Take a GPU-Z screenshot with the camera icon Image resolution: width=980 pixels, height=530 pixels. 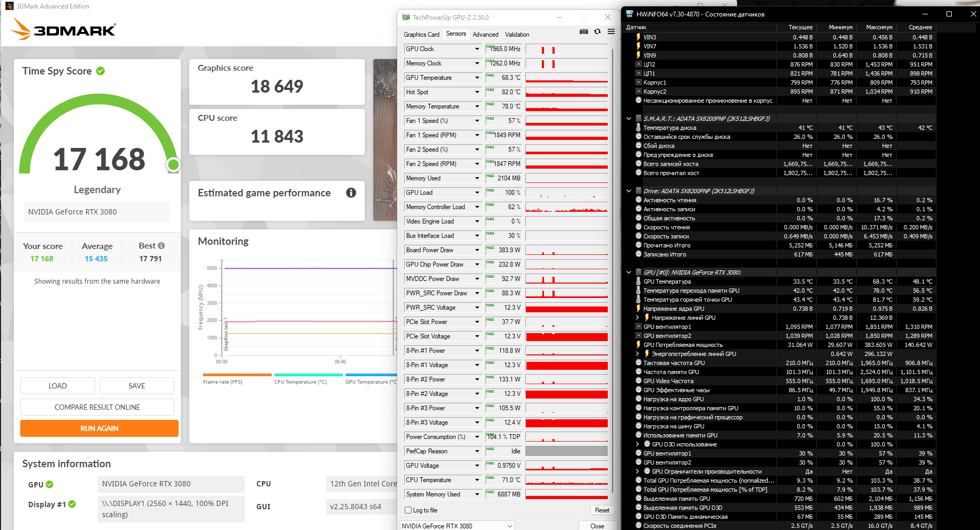point(584,31)
